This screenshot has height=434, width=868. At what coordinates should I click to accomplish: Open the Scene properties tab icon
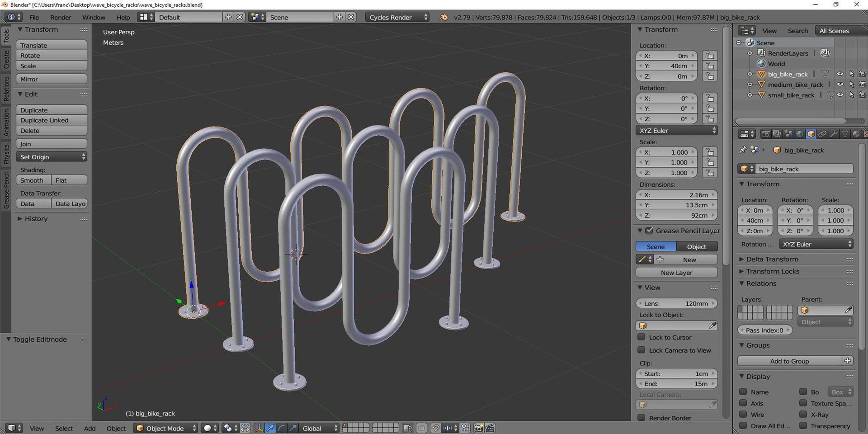coord(788,134)
